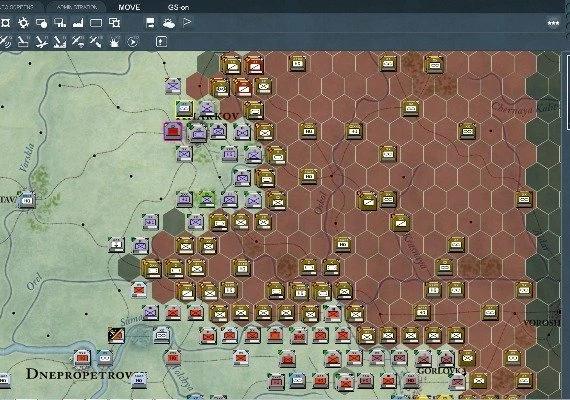570x400 pixels.
Task: Select the black and orange air unit counter
Action: [116, 335]
